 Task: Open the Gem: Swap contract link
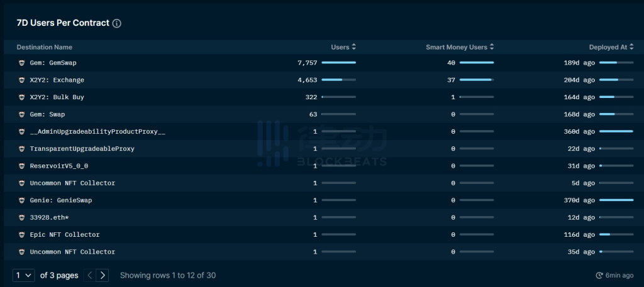click(x=47, y=114)
